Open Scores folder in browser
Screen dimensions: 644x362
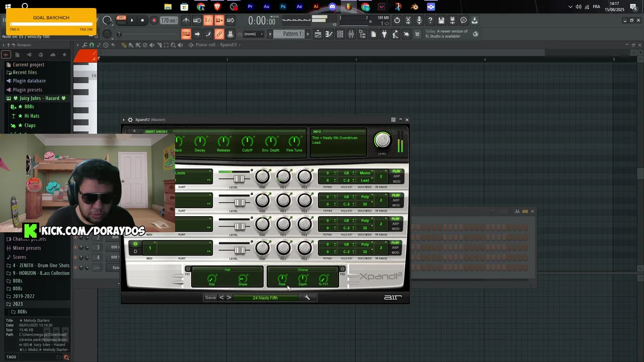point(19,257)
